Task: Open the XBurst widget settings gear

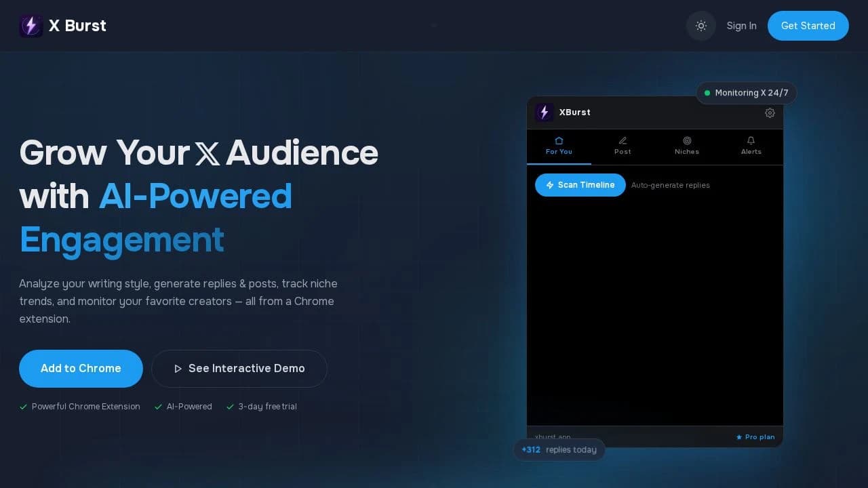Action: (x=770, y=113)
